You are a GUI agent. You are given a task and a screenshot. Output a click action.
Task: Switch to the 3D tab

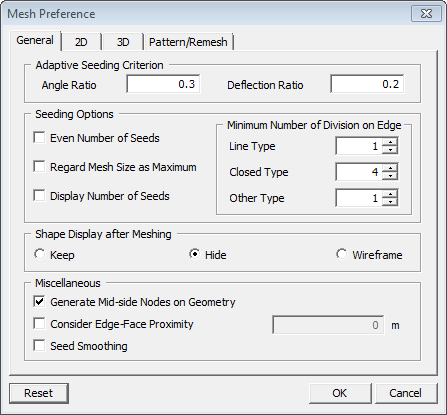123,42
